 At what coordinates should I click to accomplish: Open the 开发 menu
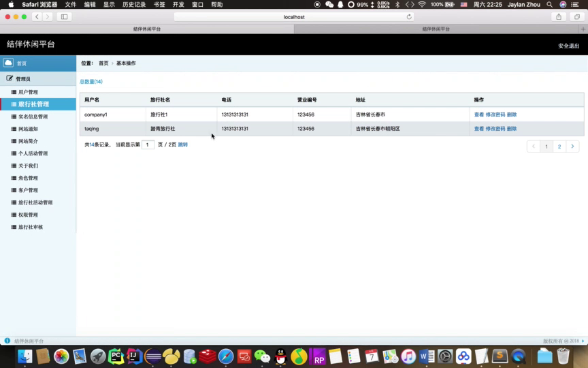tap(178, 5)
